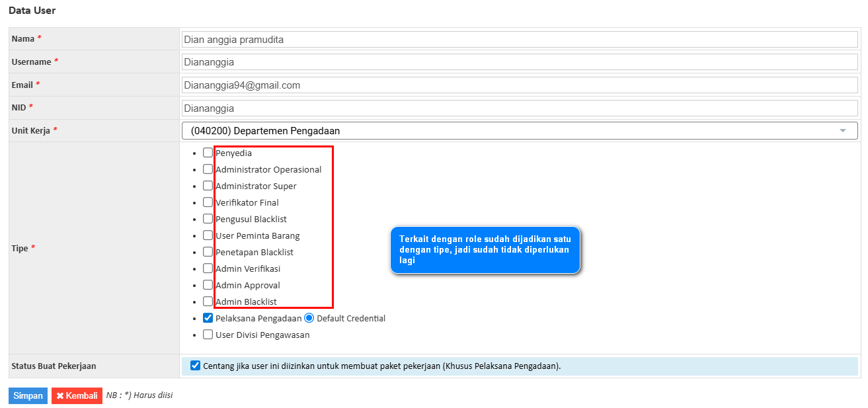This screenshot has height=408, width=868.
Task: Click the Nama input field
Action: pos(520,39)
